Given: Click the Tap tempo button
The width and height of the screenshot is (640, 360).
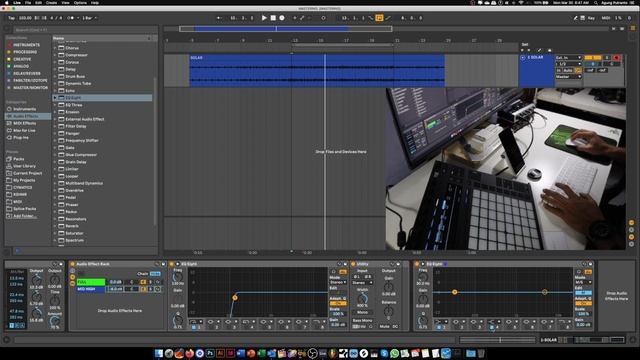Looking at the screenshot, I should (11, 18).
